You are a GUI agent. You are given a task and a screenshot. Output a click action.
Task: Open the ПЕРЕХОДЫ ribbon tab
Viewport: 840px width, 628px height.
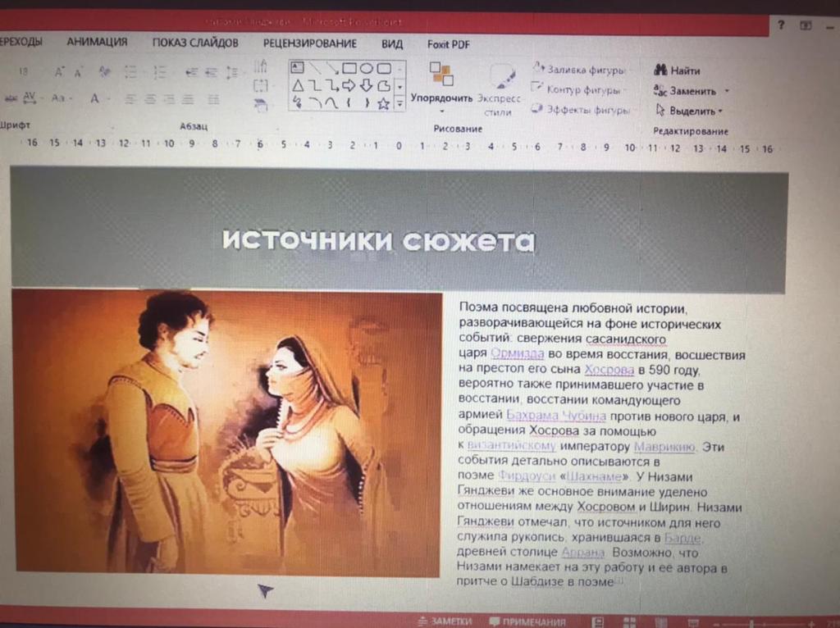(x=21, y=41)
